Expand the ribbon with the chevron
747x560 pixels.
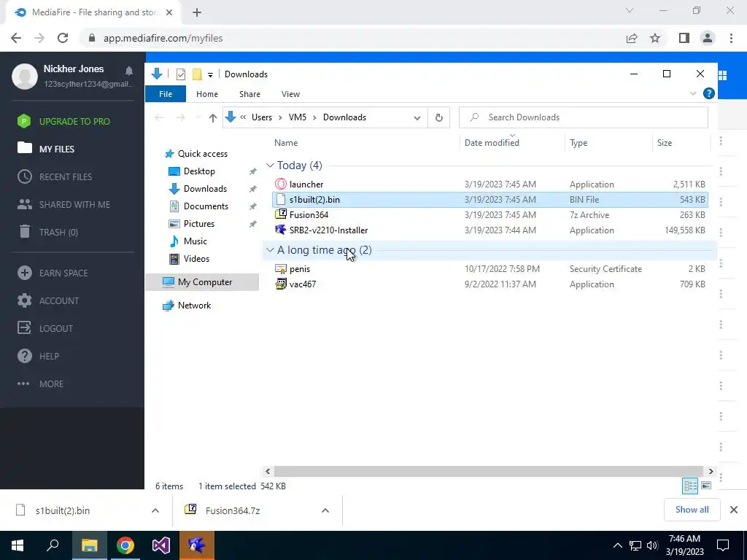tap(693, 93)
